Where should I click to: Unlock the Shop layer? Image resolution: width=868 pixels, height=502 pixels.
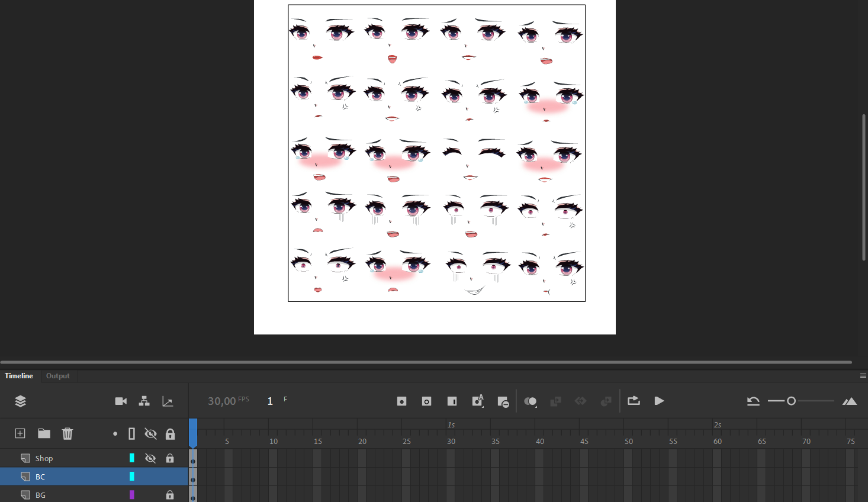pyautogui.click(x=170, y=458)
